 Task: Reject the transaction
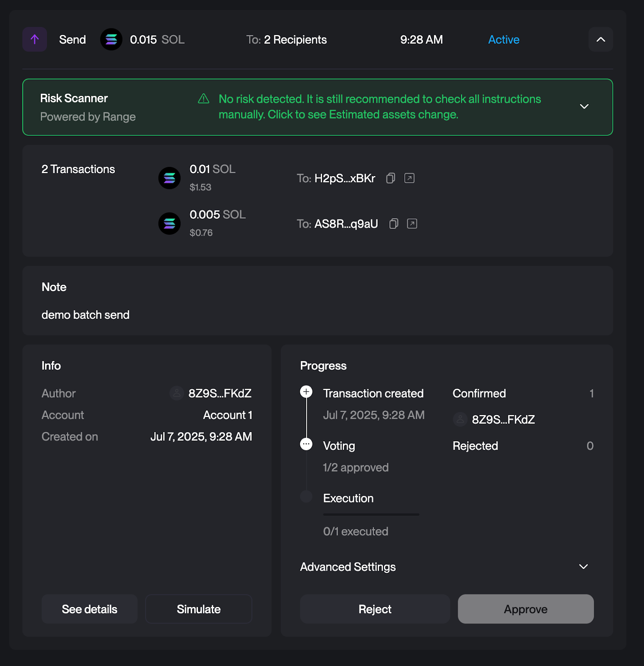pos(375,609)
